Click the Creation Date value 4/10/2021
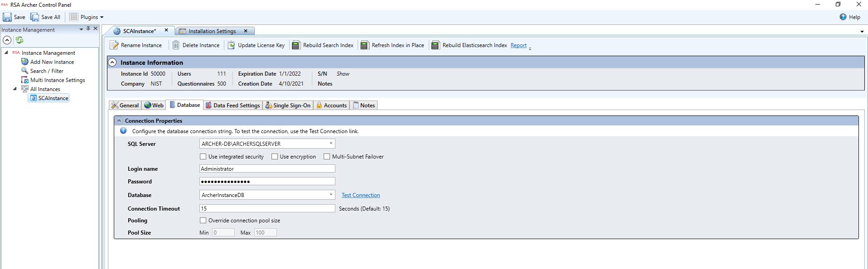Image resolution: width=868 pixels, height=269 pixels. 291,84
